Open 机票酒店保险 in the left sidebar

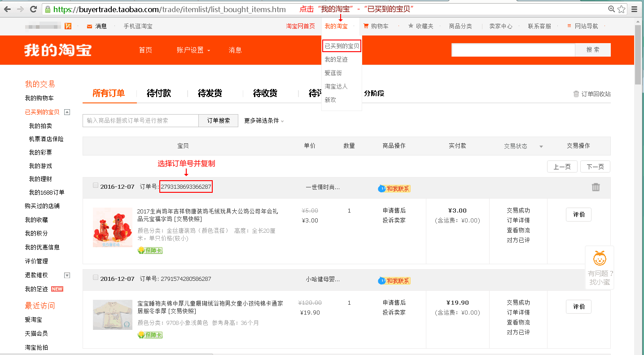click(46, 139)
